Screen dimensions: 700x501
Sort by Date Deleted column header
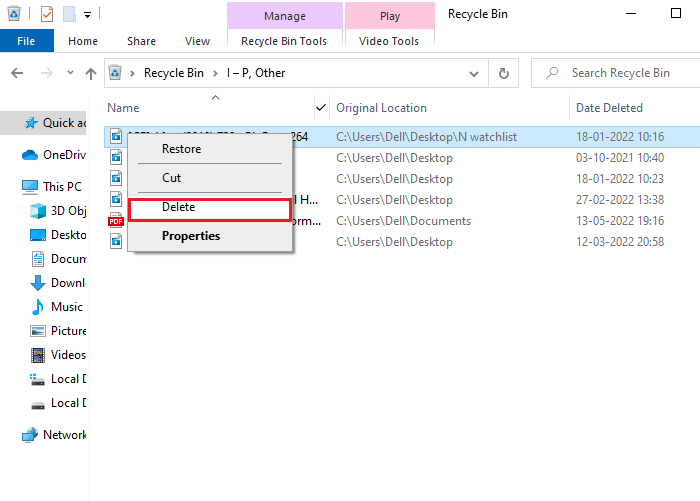click(x=609, y=108)
